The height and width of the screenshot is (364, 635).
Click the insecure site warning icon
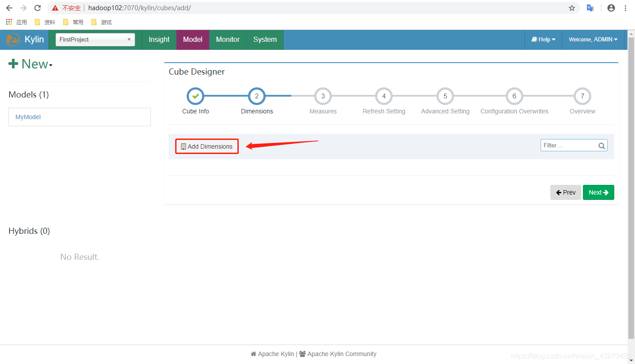tap(55, 8)
